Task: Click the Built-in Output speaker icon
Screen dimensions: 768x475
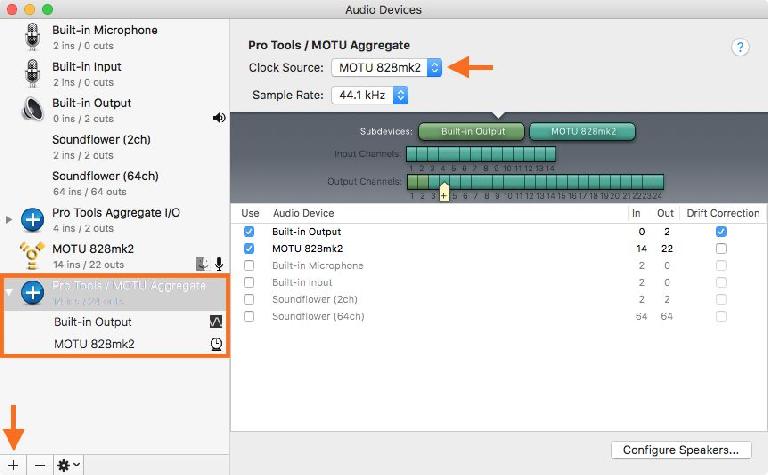Action: pos(32,109)
